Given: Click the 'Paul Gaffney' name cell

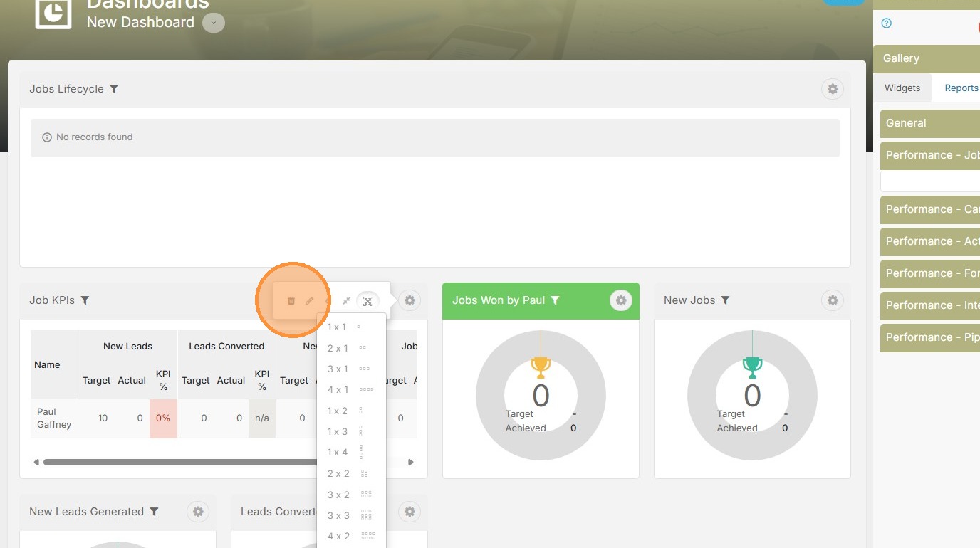Looking at the screenshot, I should click(54, 418).
